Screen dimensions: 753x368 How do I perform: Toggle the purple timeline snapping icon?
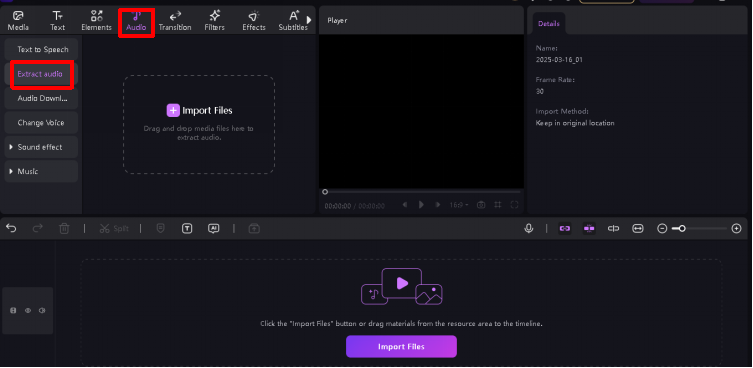[589, 229]
